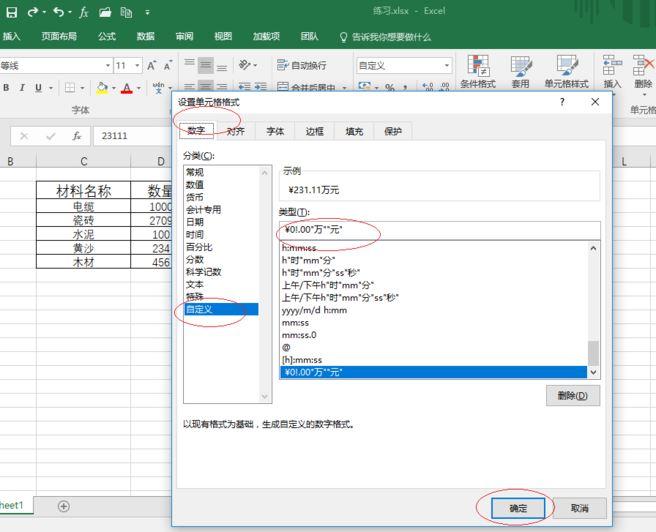The width and height of the screenshot is (656, 532).
Task: Switch to the 对齐 tab in dialog
Action: (x=236, y=131)
